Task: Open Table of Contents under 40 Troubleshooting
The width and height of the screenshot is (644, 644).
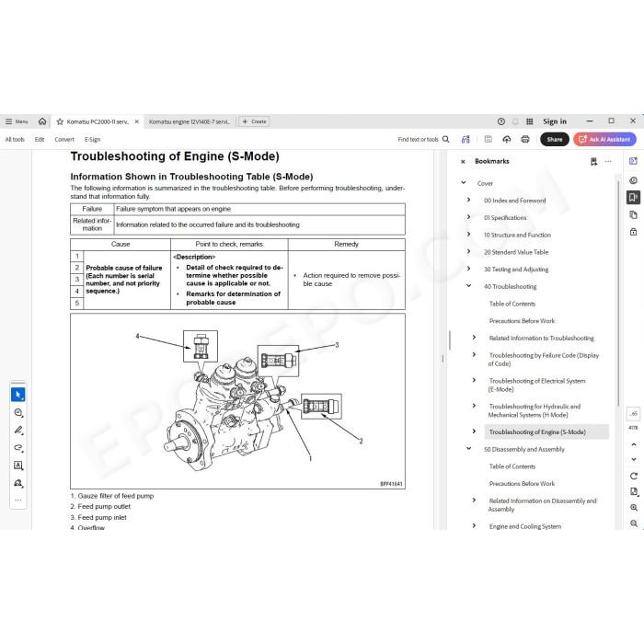Action: coord(512,304)
